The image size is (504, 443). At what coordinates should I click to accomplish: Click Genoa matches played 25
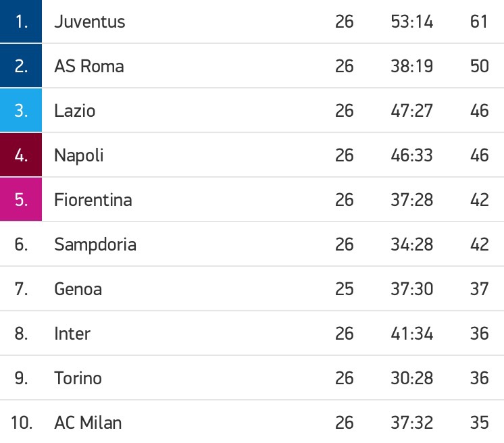(x=345, y=289)
